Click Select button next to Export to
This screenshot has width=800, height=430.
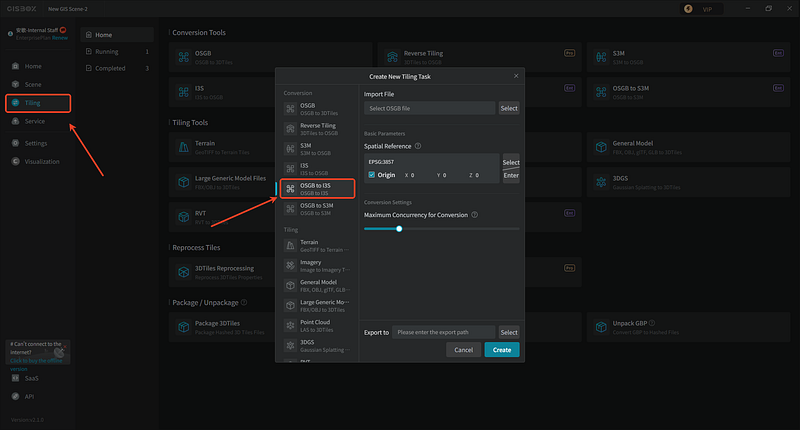pos(509,332)
